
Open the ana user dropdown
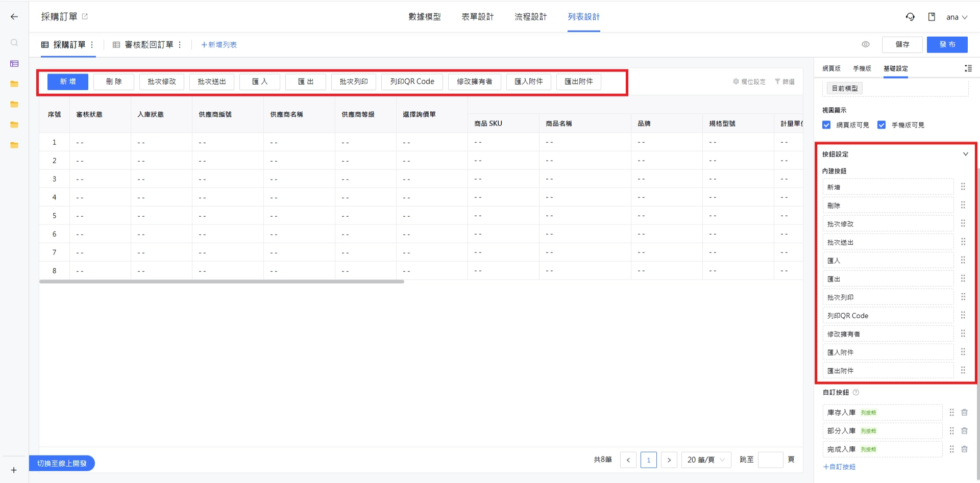click(957, 17)
